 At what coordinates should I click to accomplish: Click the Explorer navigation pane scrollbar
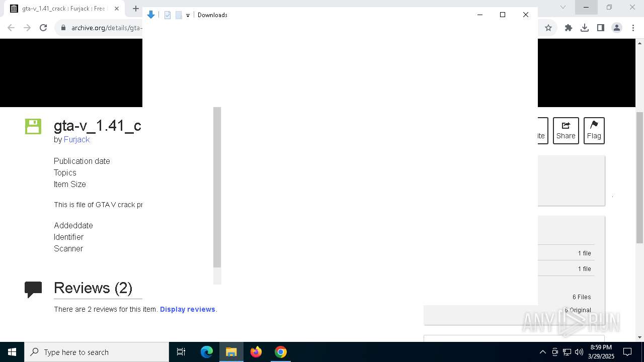(217, 187)
